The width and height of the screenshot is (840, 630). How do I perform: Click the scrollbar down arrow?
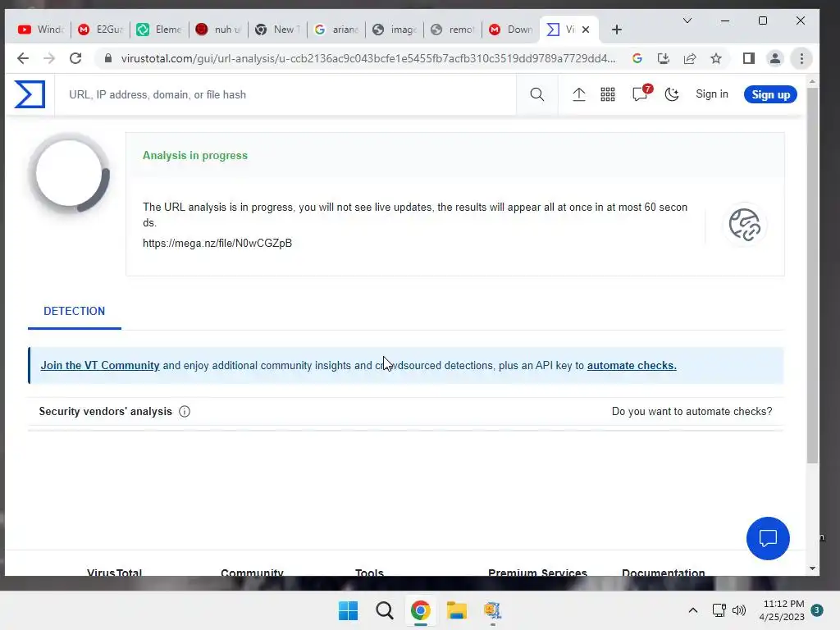[812, 568]
